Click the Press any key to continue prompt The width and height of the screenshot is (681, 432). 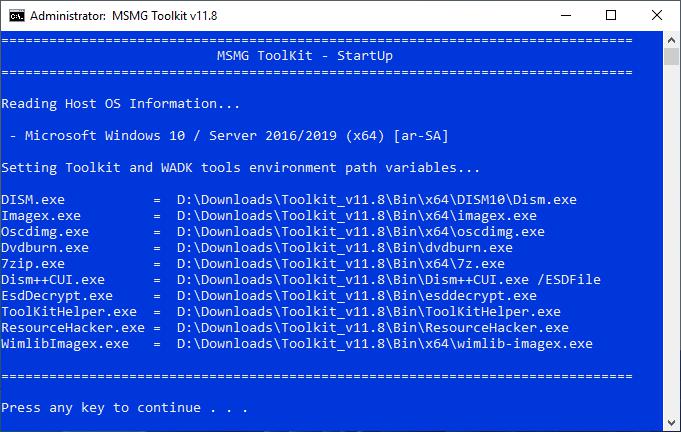(x=125, y=408)
